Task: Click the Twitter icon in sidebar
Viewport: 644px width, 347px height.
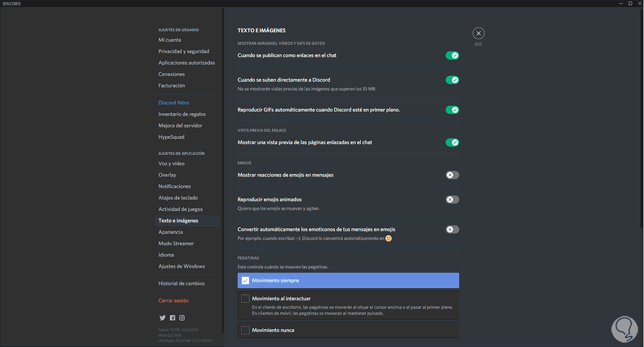Action: point(162,318)
